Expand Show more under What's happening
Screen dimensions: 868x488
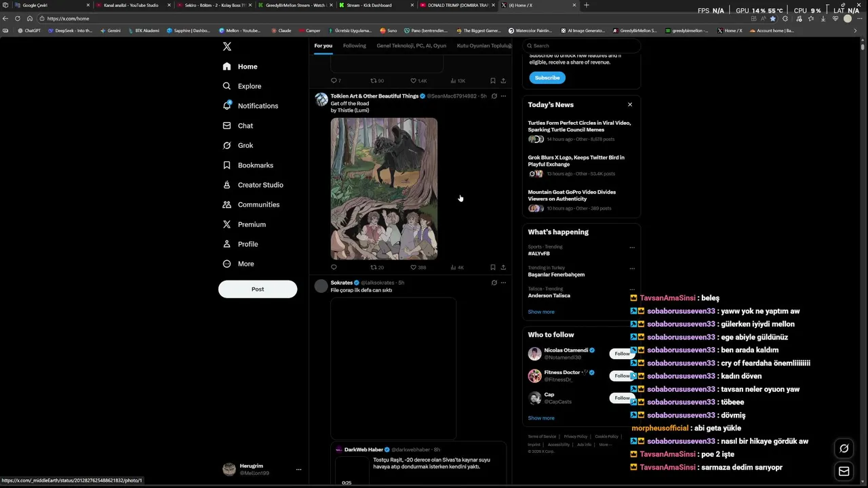[541, 312]
